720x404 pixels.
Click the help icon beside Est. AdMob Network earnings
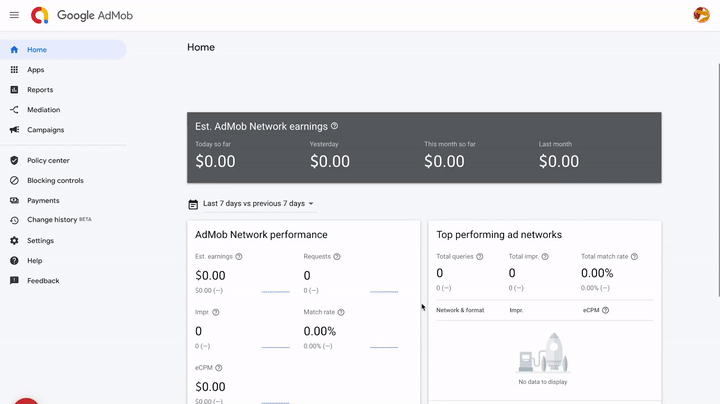point(334,126)
